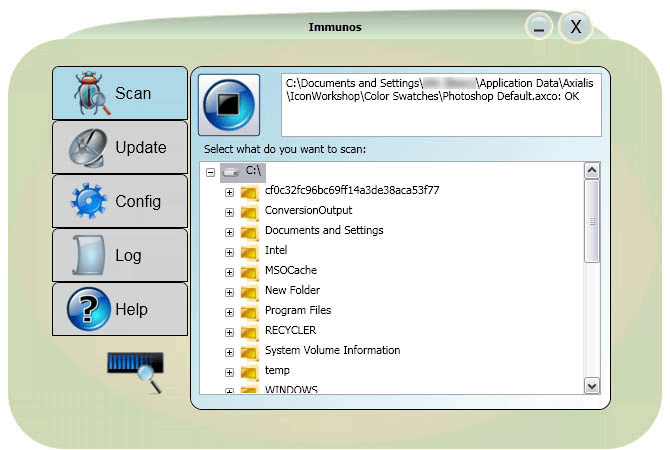Viewport: 670px width, 450px height.
Task: Select the System Volume Information folder
Action: click(332, 350)
